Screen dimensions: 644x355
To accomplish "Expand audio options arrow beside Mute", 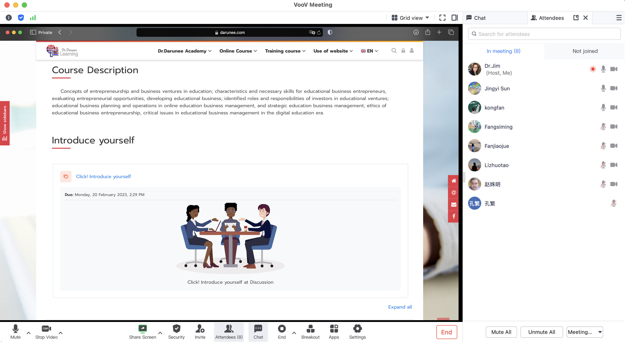I will [29, 333].
